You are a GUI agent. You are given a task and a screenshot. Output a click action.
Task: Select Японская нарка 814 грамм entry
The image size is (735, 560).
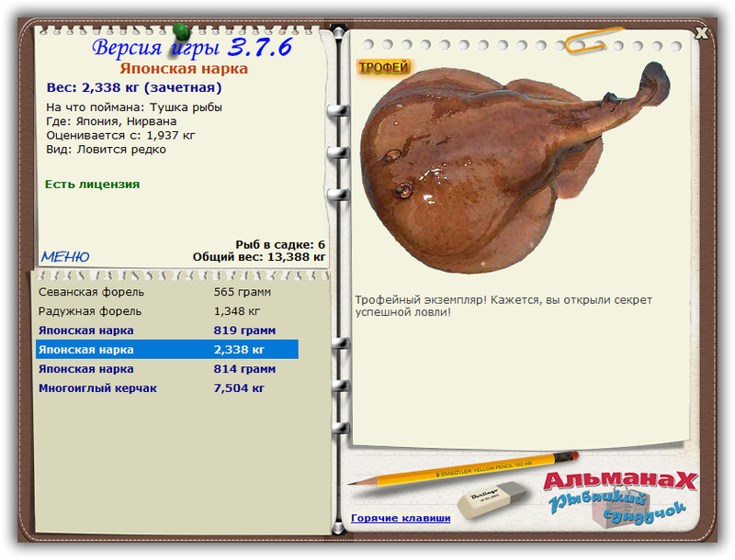click(x=167, y=368)
